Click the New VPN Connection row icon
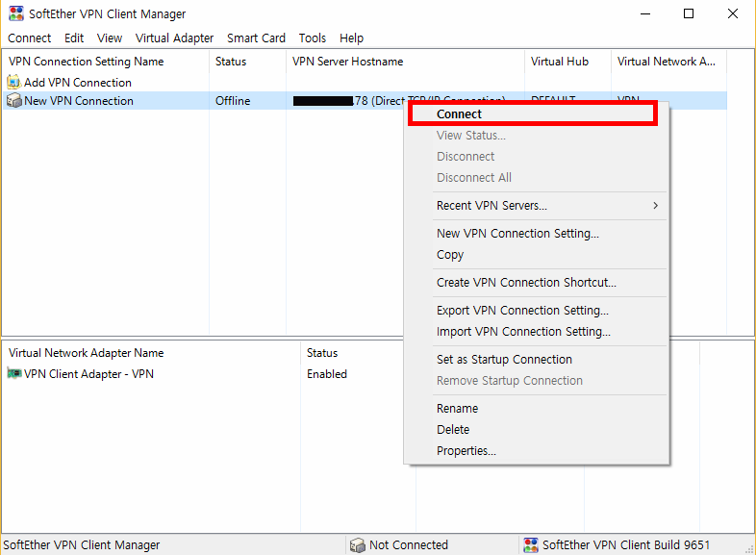The height and width of the screenshot is (555, 756). [x=14, y=100]
